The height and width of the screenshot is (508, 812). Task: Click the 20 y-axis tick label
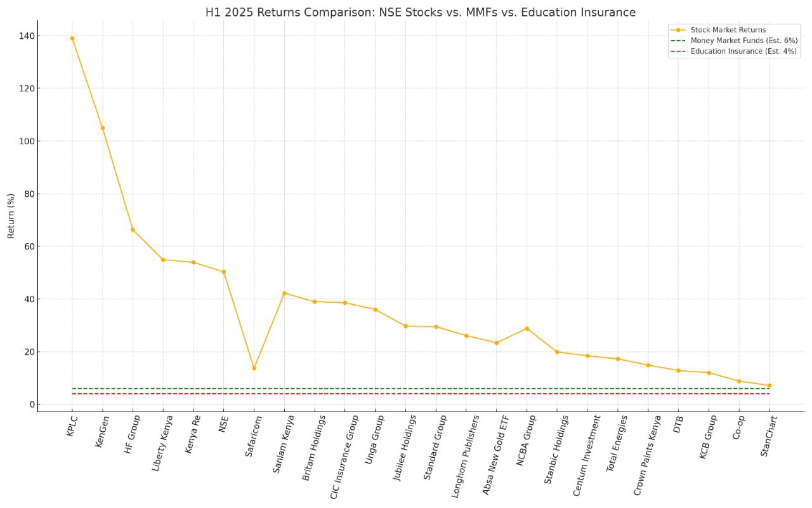[x=29, y=352]
